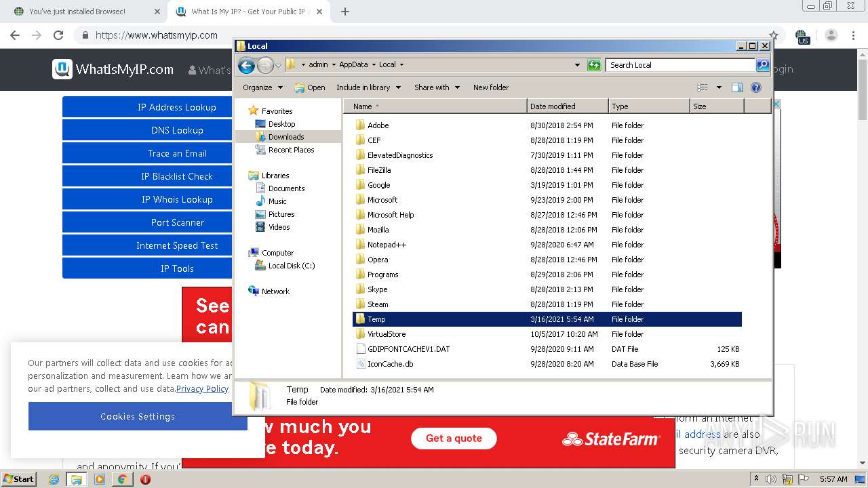Click Open in Explorer toolbar
The width and height of the screenshot is (868, 488).
[309, 87]
